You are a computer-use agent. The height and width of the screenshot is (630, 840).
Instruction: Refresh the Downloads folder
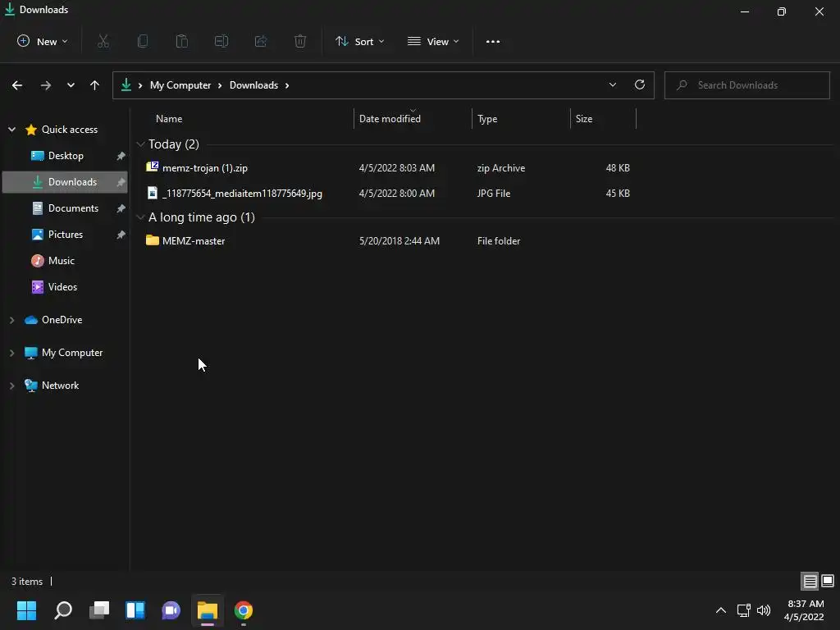click(x=640, y=84)
